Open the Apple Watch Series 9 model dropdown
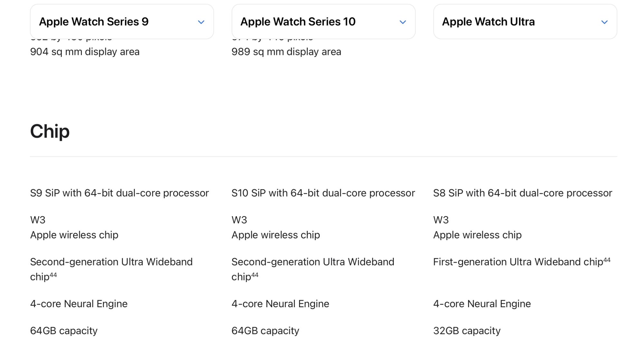The width and height of the screenshot is (644, 359). click(121, 22)
